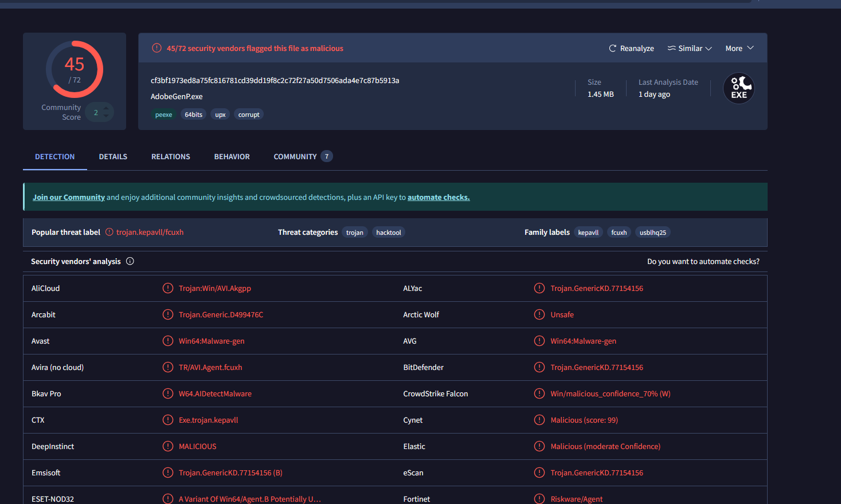The width and height of the screenshot is (841, 504).
Task: Click the peexe tag
Action: click(164, 115)
